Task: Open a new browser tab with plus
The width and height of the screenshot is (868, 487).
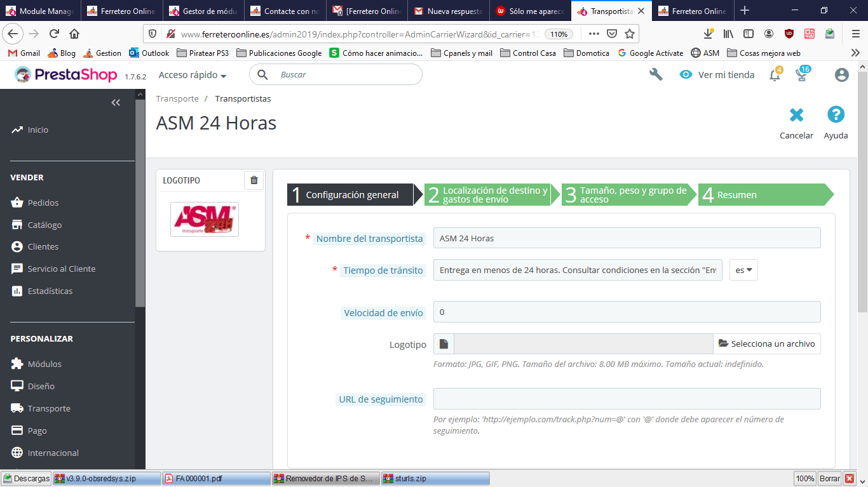Action: (x=745, y=11)
